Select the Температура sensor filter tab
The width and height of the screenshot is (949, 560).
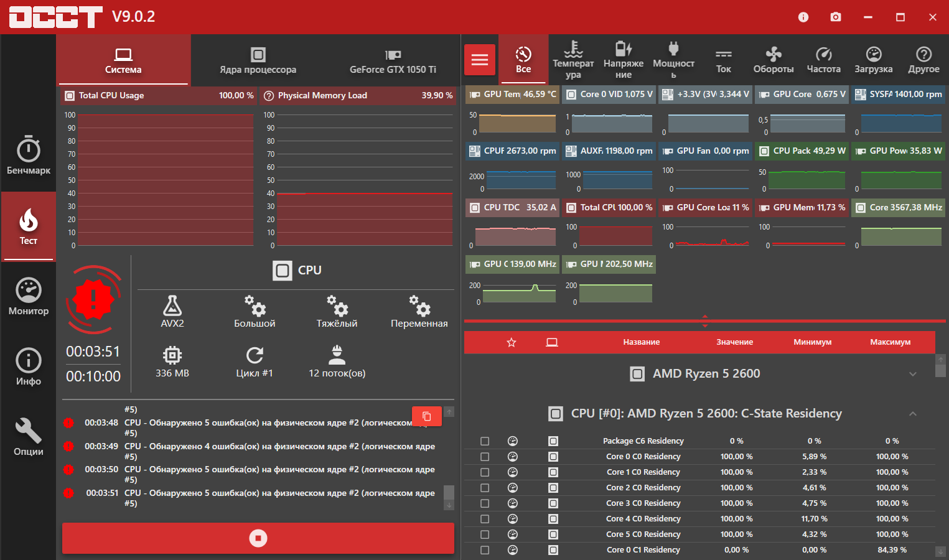pyautogui.click(x=573, y=60)
